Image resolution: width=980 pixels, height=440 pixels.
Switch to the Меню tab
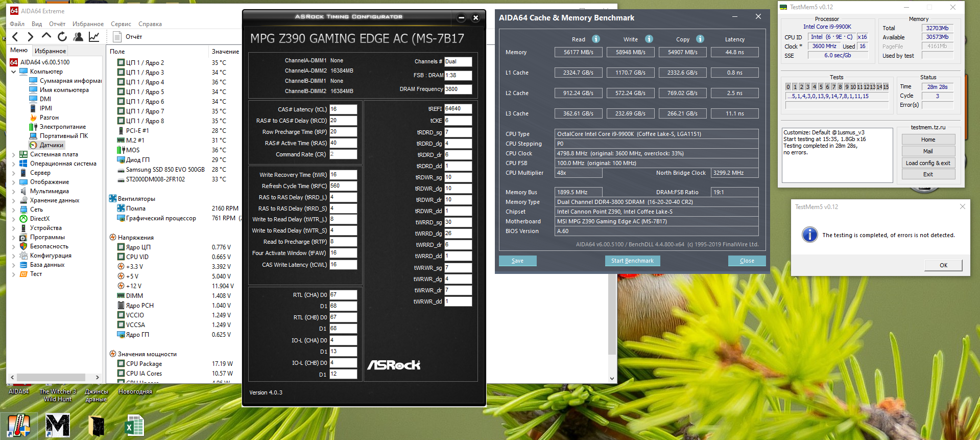click(19, 50)
